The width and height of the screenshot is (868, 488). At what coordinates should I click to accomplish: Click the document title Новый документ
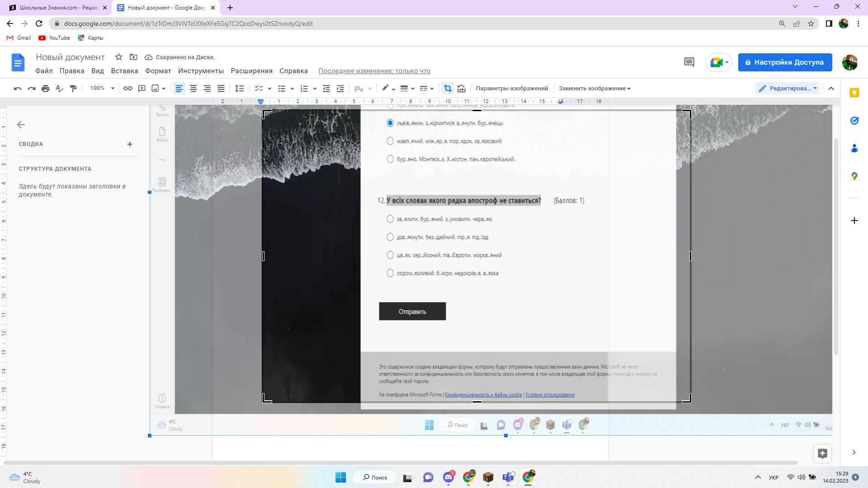(71, 57)
